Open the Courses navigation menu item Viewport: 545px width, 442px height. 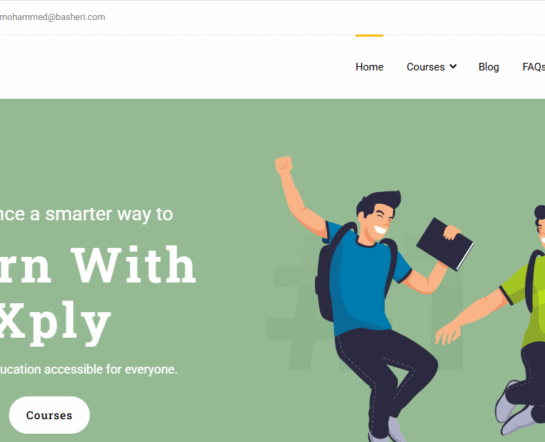[x=425, y=67]
